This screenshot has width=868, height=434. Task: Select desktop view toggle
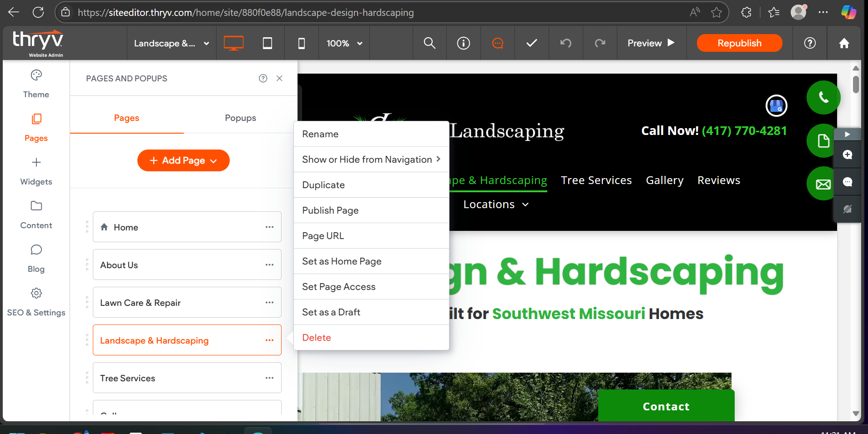[x=233, y=43]
